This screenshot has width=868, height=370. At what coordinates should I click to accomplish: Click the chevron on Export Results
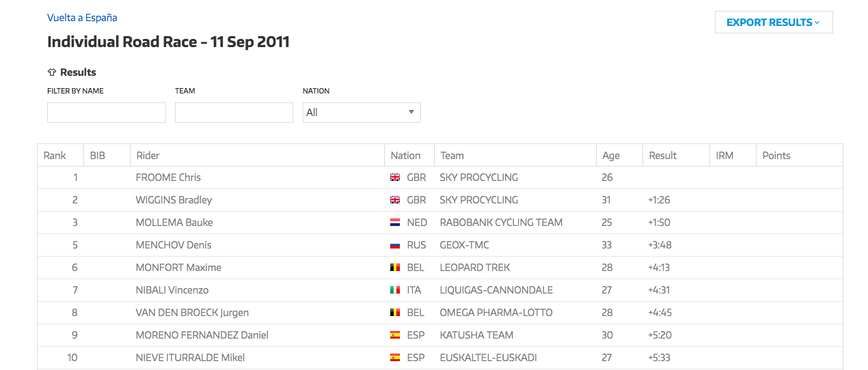(817, 23)
